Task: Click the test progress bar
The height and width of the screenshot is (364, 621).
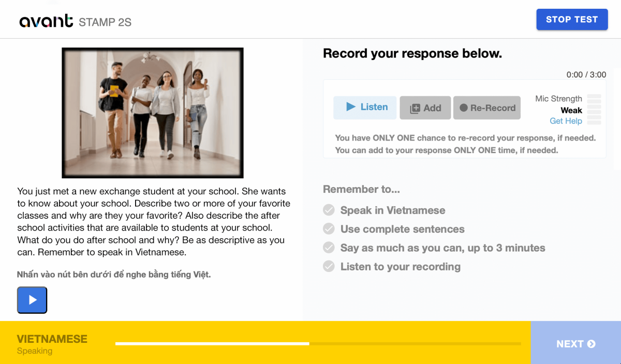Action: 318,343
